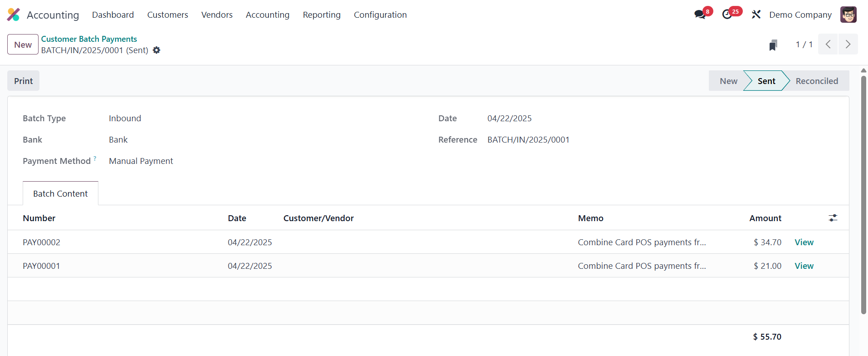Expand the Configuration menu
This screenshot has width=868, height=356.
[x=380, y=15]
